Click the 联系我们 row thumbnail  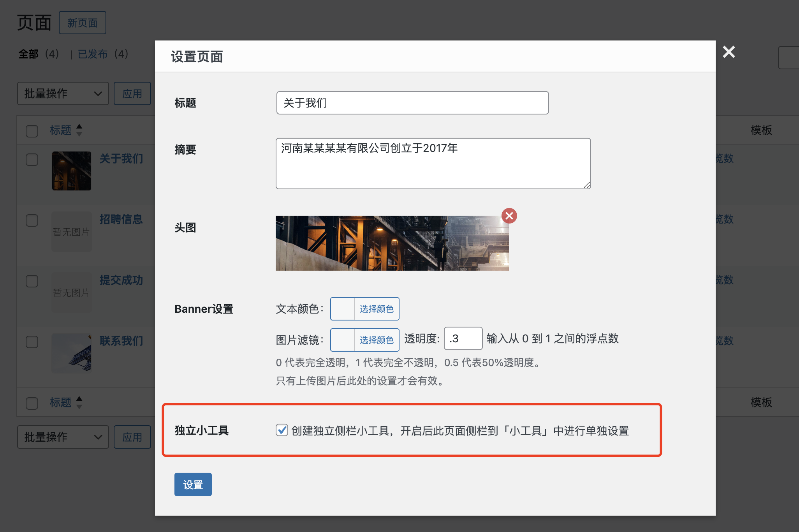coord(72,353)
